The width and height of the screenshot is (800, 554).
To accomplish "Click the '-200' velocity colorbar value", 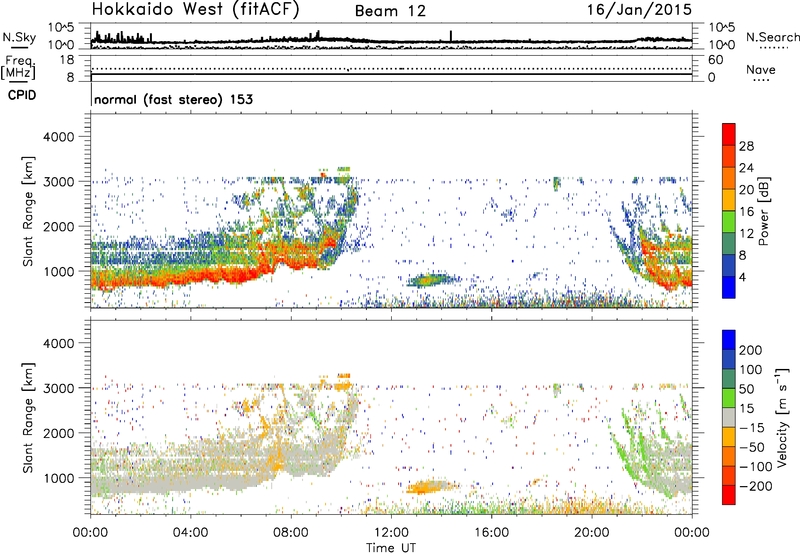I will (756, 486).
